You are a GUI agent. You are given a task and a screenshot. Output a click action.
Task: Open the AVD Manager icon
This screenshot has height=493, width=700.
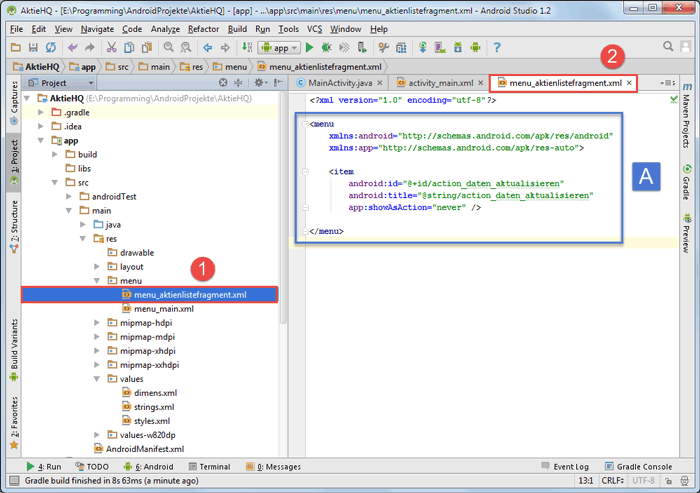point(440,47)
